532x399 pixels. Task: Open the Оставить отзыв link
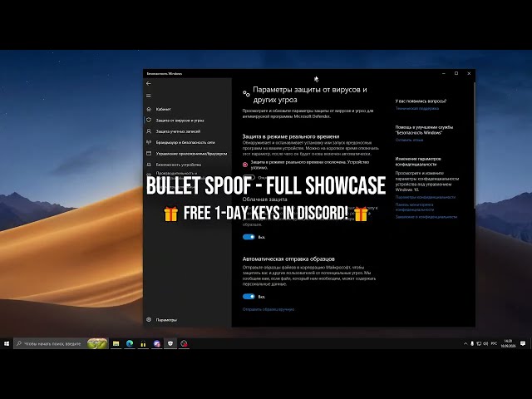tap(409, 140)
